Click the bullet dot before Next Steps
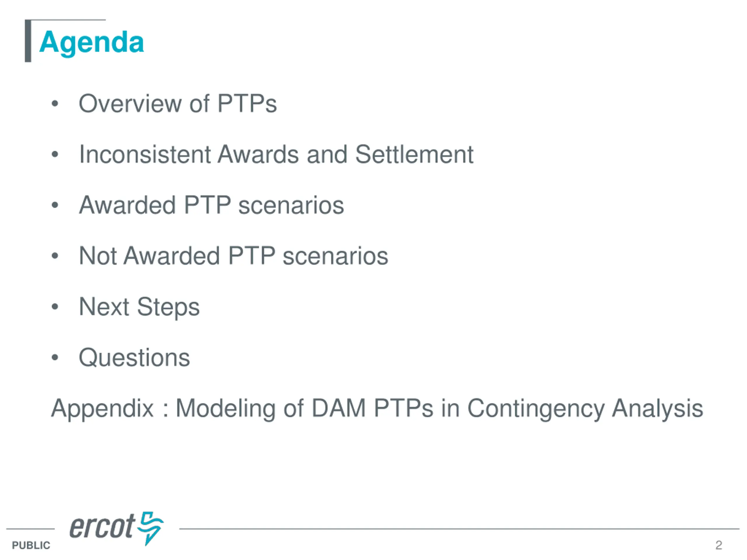The image size is (747, 560). click(x=55, y=307)
